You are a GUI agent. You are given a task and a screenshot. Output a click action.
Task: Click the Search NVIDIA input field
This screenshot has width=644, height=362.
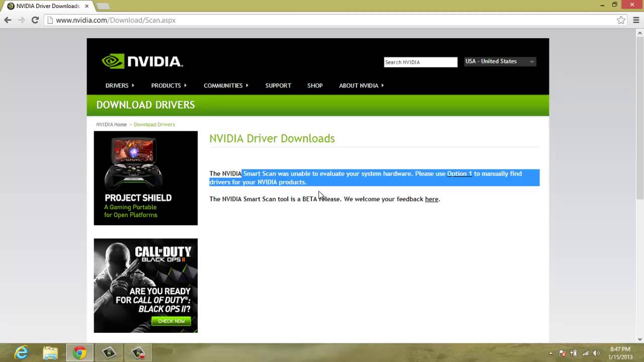tap(421, 62)
